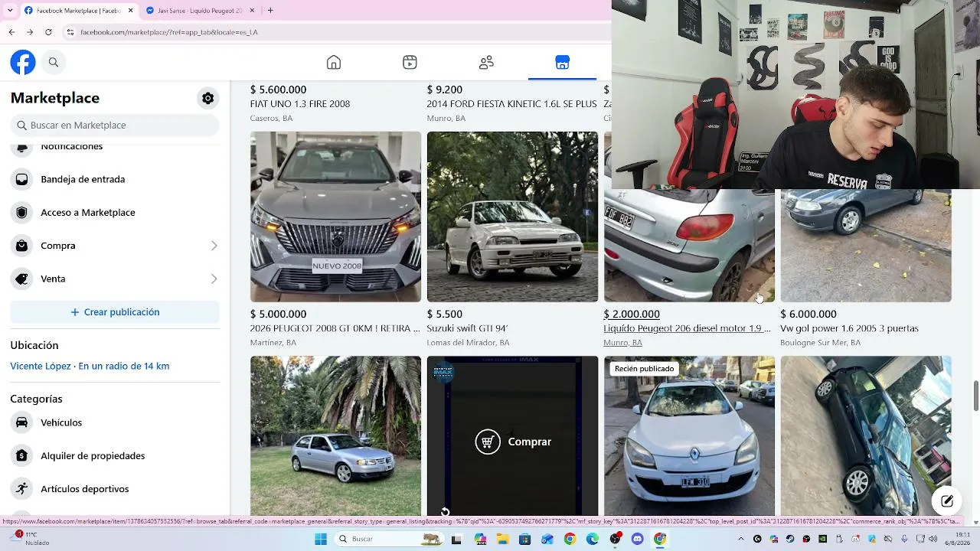Open the Vw Gol Power listing photo
Viewport: 980px width, 551px height.
(866, 245)
